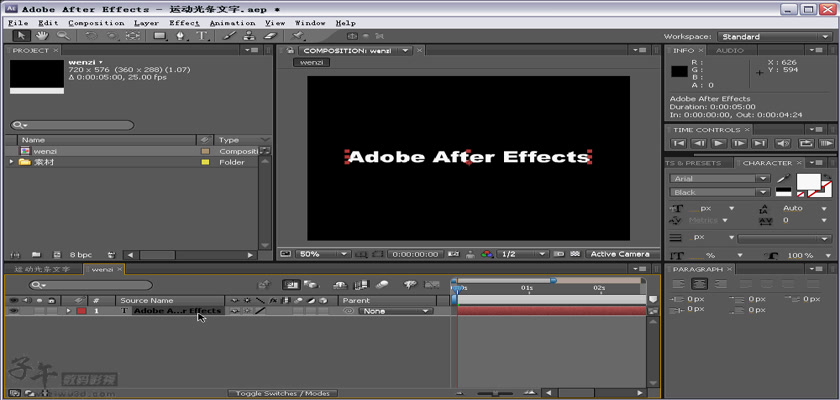Select the Pen tool
The height and width of the screenshot is (400, 840).
[181, 36]
